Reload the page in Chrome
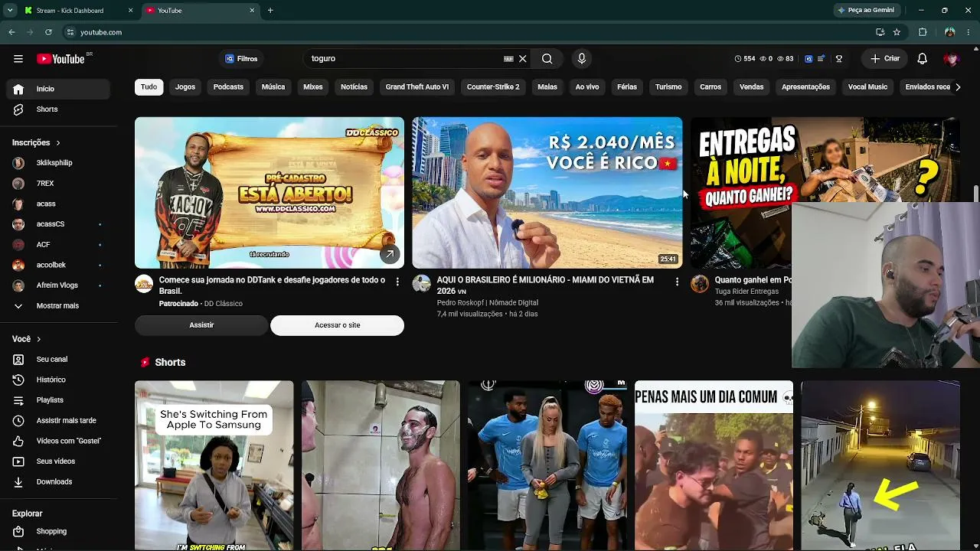This screenshot has width=980, height=551. point(48,32)
